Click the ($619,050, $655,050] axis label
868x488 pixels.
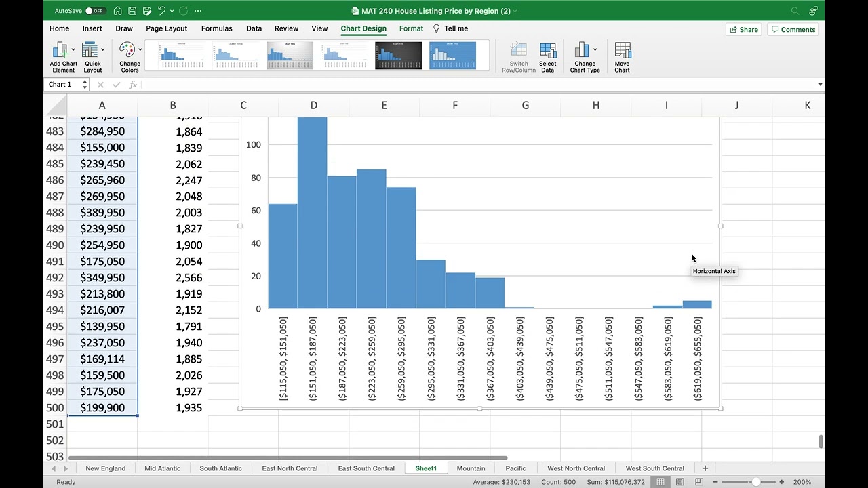coord(698,359)
